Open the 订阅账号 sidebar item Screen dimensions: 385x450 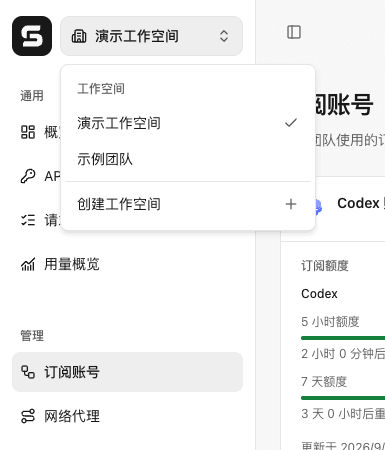[x=127, y=372]
